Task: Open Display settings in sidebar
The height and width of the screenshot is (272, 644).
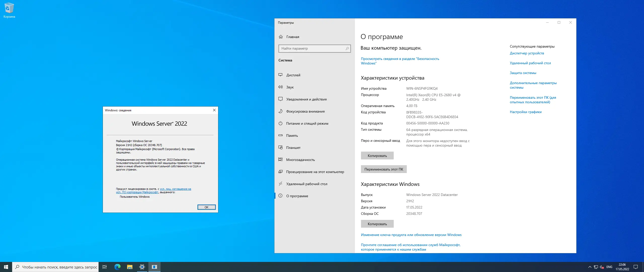Action: click(x=293, y=75)
